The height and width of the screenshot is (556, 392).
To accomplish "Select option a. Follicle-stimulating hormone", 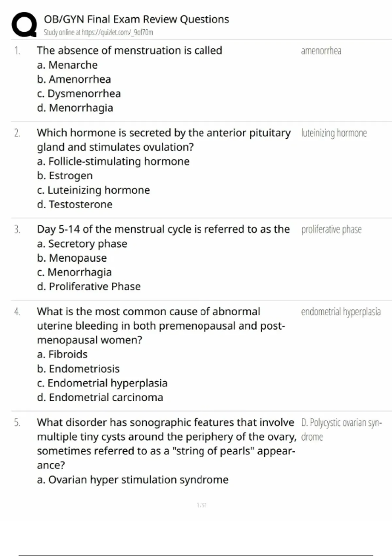I will 113,161.
